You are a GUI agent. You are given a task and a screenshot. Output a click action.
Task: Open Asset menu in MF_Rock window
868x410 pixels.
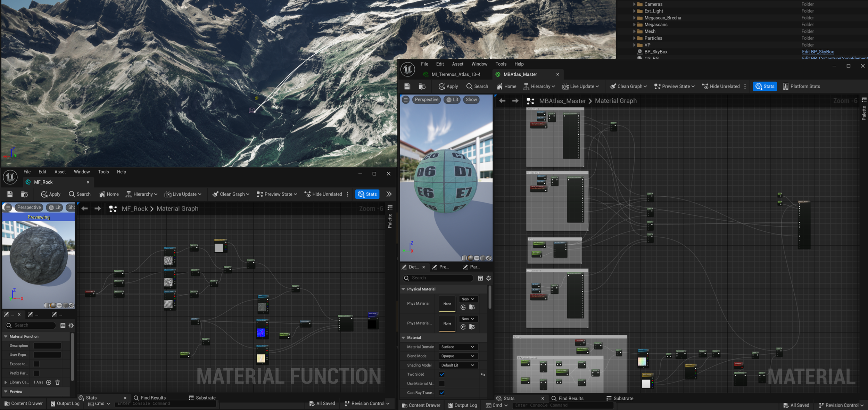pos(60,172)
